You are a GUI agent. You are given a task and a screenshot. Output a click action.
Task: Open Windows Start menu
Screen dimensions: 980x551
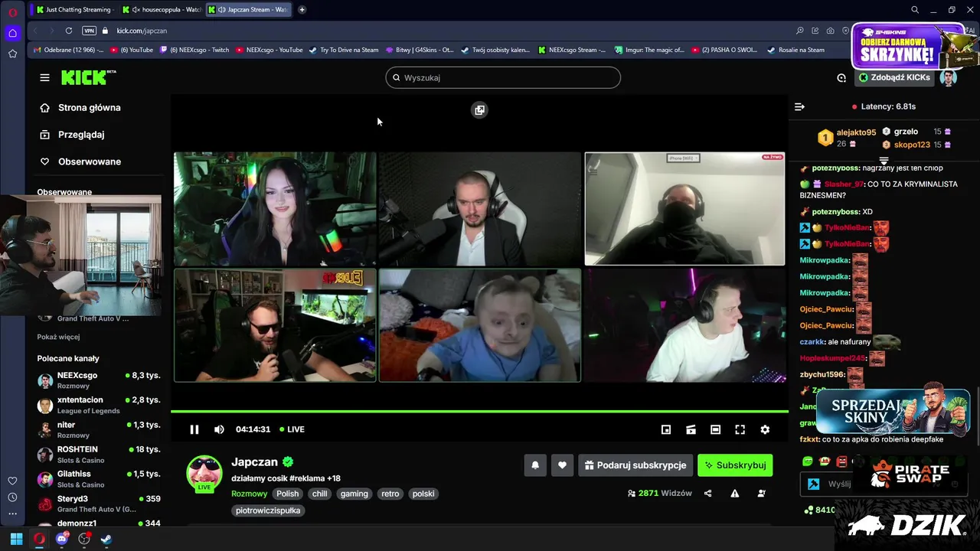tap(16, 539)
